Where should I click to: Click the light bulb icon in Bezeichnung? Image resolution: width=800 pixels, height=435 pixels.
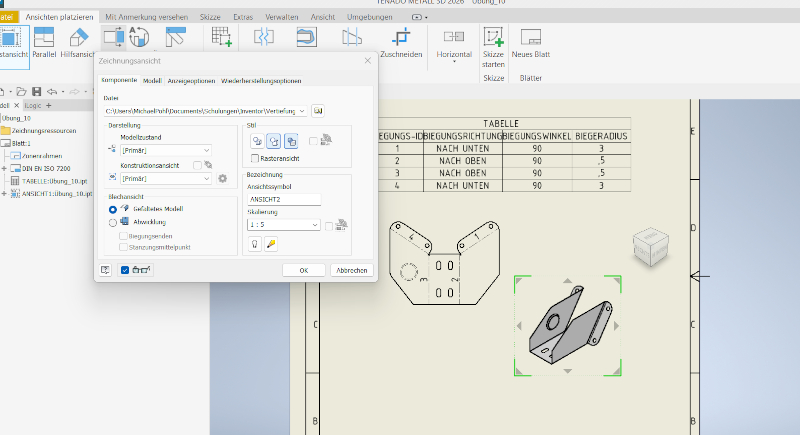[x=254, y=244]
